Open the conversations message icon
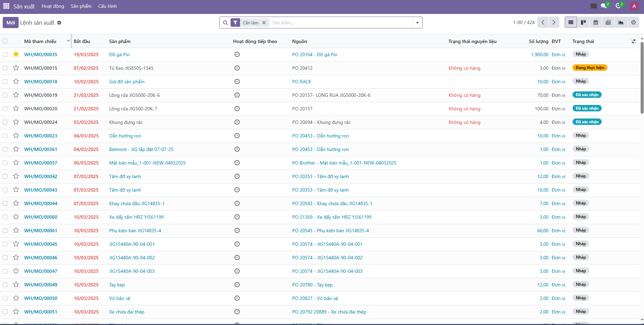The height and width of the screenshot is (325, 644). click(604, 6)
